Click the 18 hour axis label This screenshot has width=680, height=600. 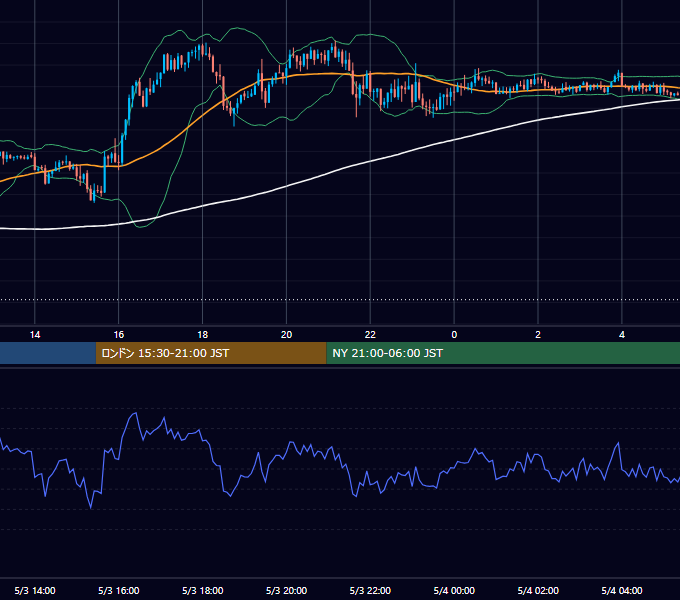[203, 335]
